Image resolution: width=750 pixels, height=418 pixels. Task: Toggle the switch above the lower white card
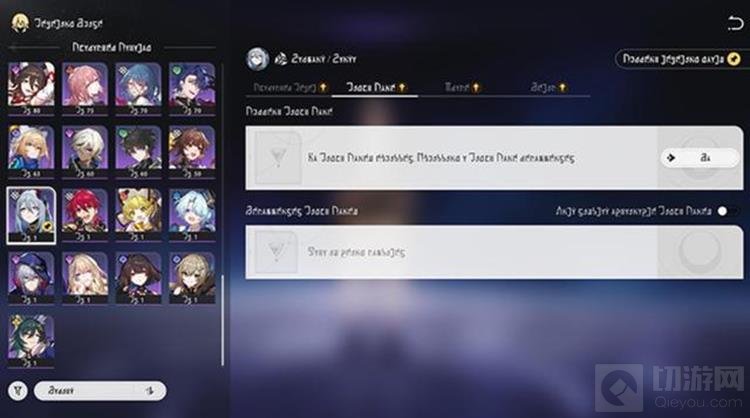(x=727, y=211)
